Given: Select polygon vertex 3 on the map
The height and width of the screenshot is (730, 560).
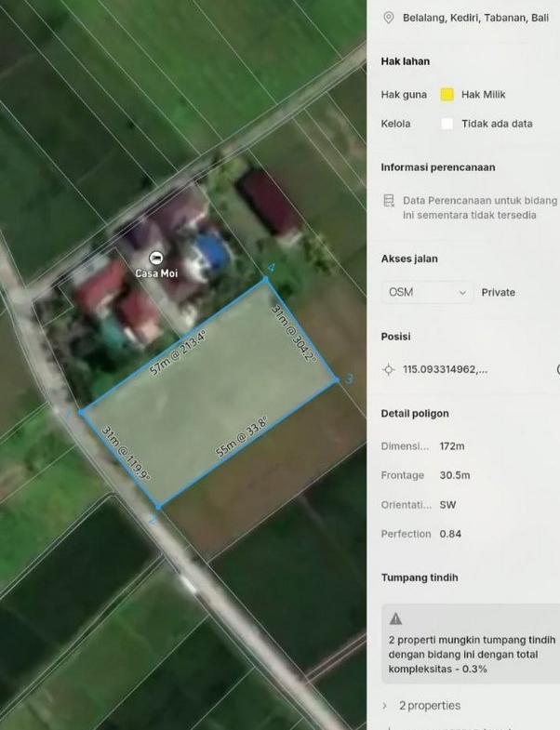Looking at the screenshot, I should point(337,378).
